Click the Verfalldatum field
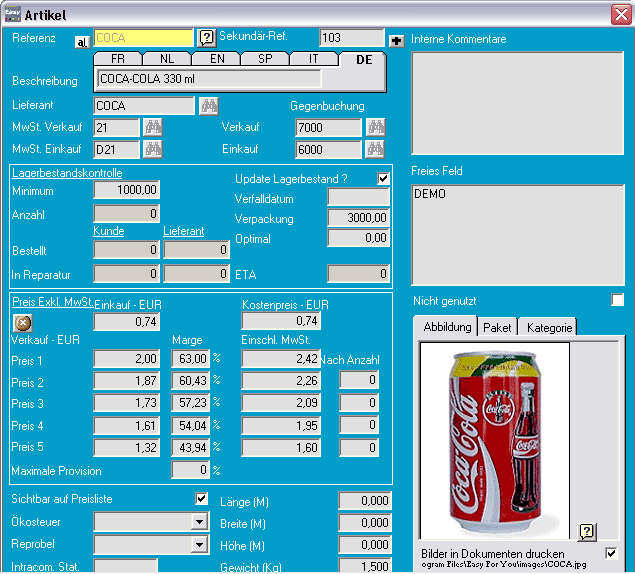The width and height of the screenshot is (635, 574). point(358,198)
